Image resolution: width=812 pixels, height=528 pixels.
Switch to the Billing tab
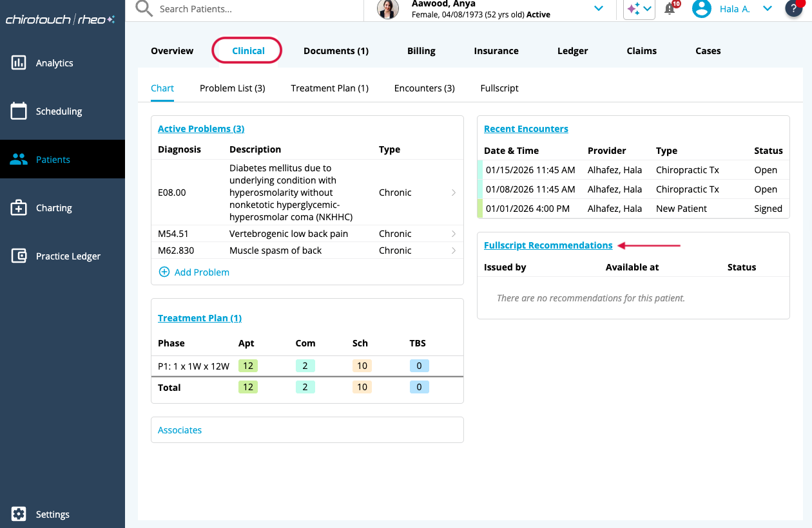point(421,51)
